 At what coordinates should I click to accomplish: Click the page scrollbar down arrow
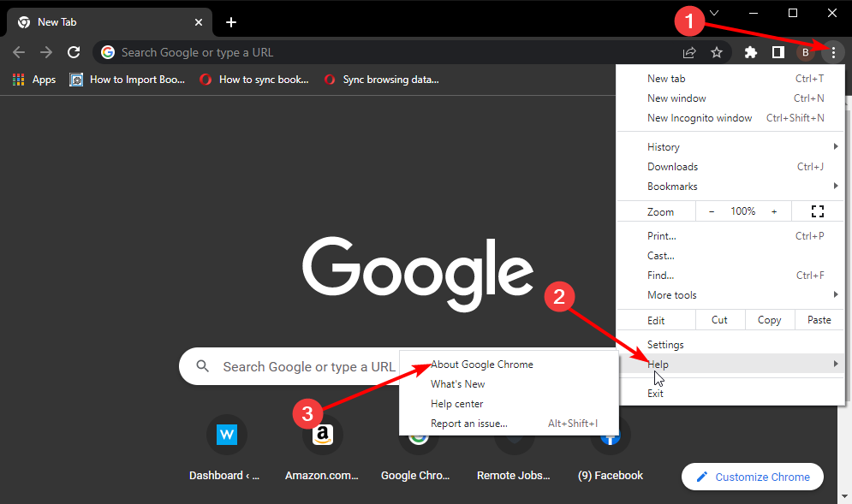coord(845,496)
